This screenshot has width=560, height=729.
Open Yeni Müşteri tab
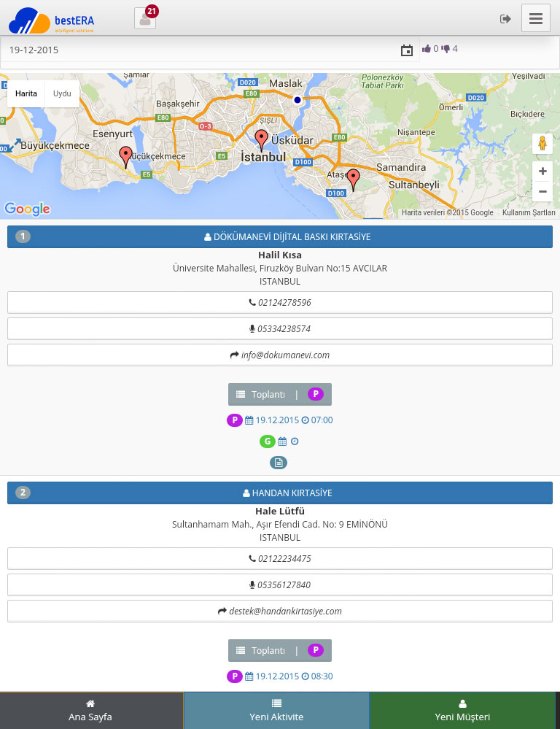click(462, 711)
